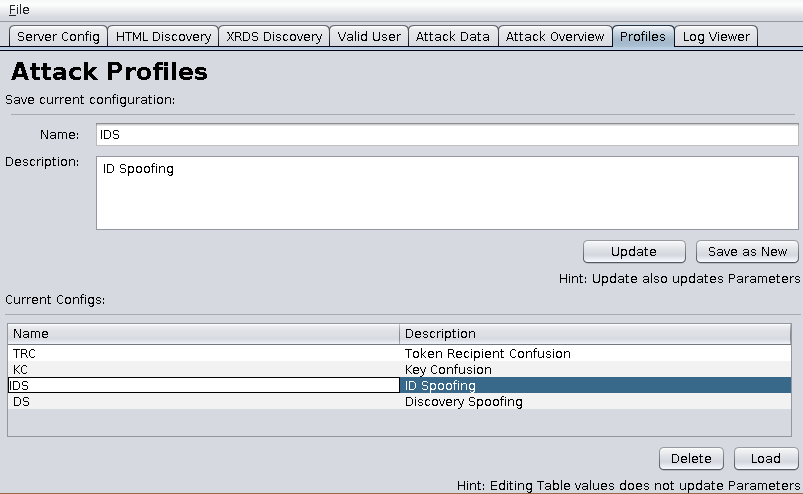Open the Log Viewer tab

[x=716, y=37]
